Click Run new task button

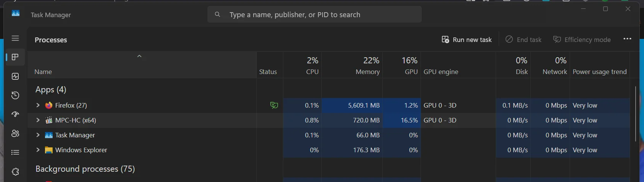pyautogui.click(x=467, y=40)
